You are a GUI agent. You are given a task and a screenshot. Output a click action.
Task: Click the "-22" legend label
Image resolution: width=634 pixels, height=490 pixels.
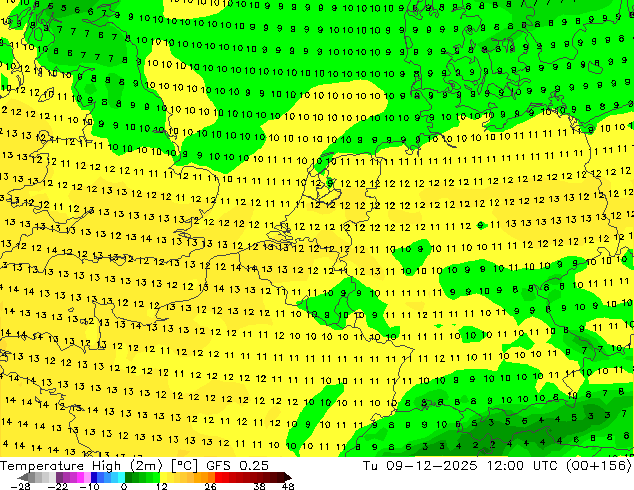coord(57,486)
